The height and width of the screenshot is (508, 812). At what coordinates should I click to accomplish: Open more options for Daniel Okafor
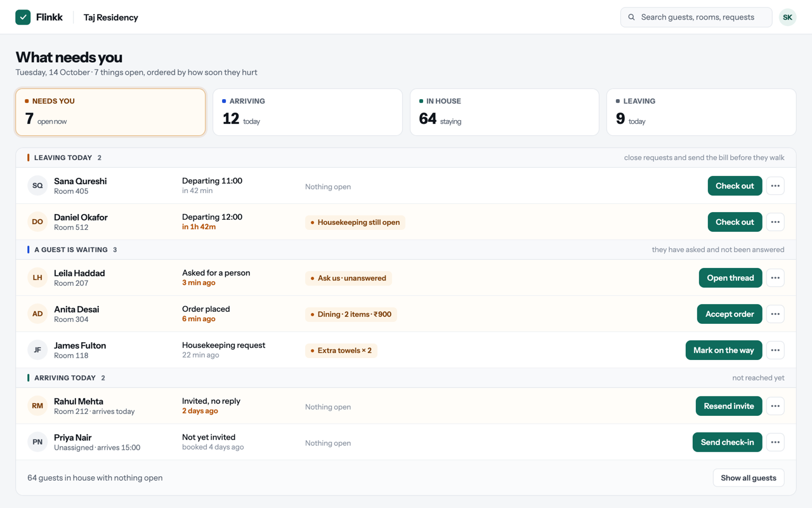tap(775, 222)
